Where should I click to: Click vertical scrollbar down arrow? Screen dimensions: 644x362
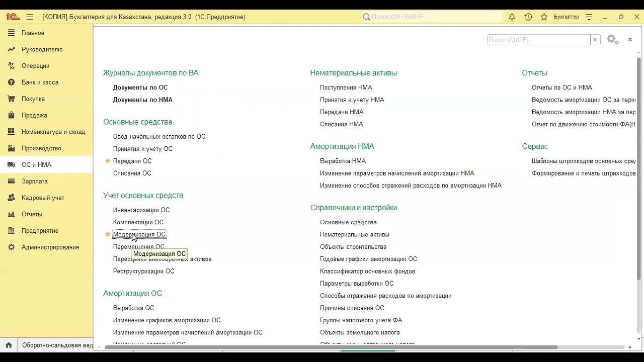(x=639, y=338)
